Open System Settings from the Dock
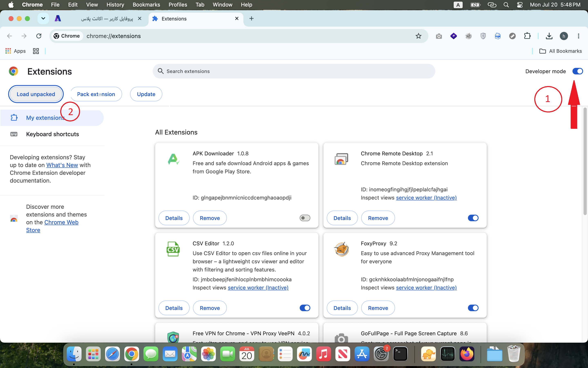This screenshot has height=368, width=588. pos(381,354)
